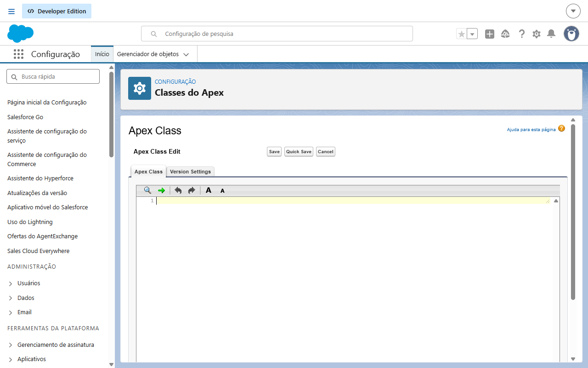Viewport: 588px width, 368px height.
Task: Open the Trailhead guidance icon
Action: point(505,34)
